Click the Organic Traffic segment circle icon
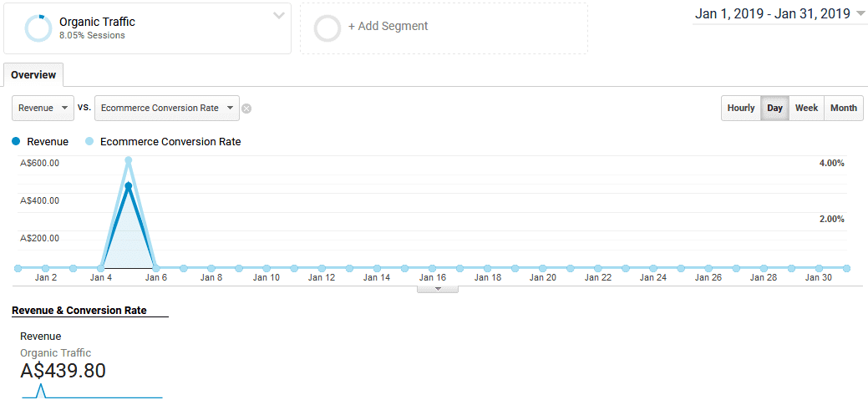Image resolution: width=868 pixels, height=405 pixels. coord(38,28)
